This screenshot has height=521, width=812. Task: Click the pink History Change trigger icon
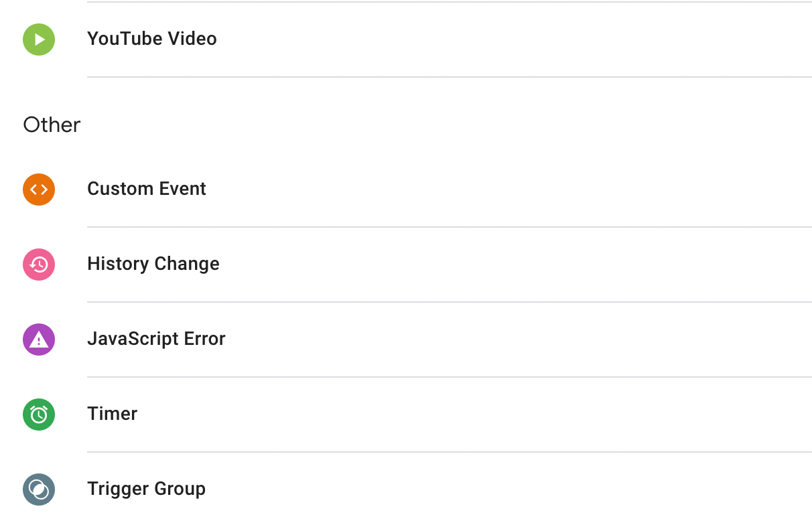pos(38,265)
